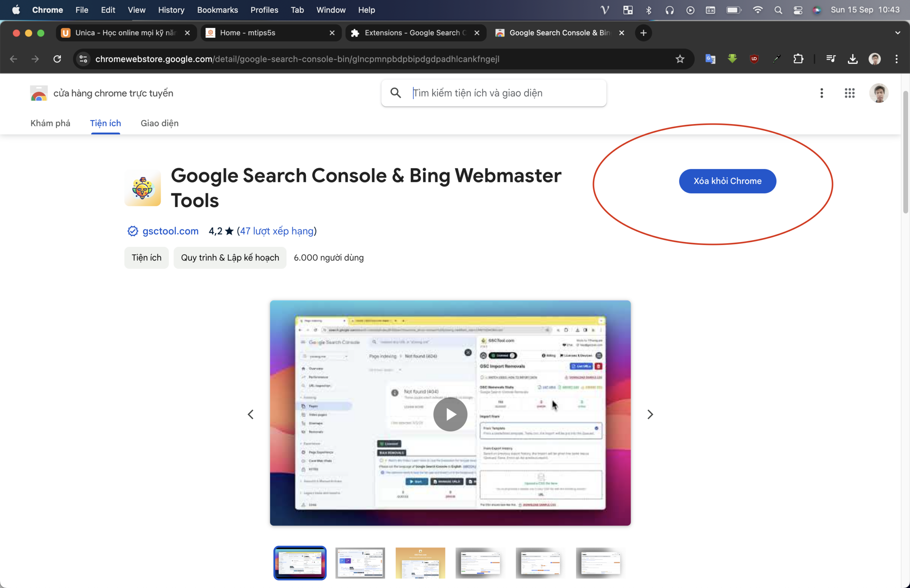Click the search magnifier in store
Screen dimensions: 910x588
[x=395, y=93]
